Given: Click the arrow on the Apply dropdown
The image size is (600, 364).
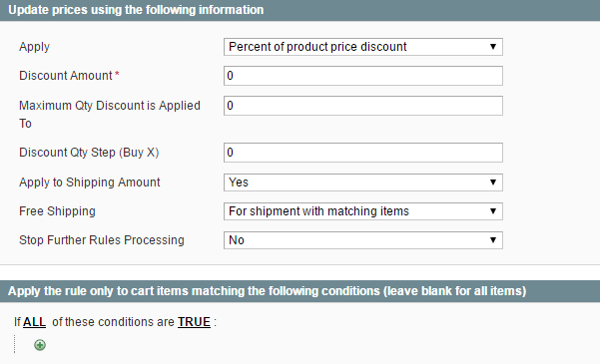Looking at the screenshot, I should [x=493, y=47].
